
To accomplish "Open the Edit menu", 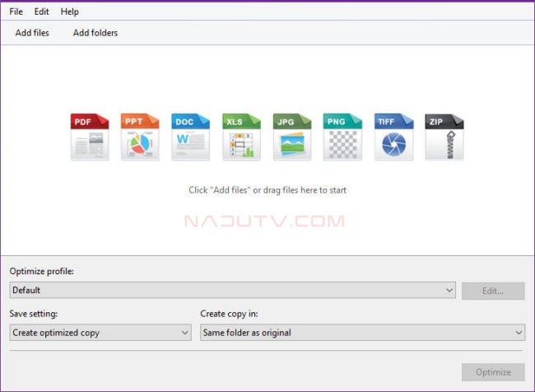I will pos(42,12).
